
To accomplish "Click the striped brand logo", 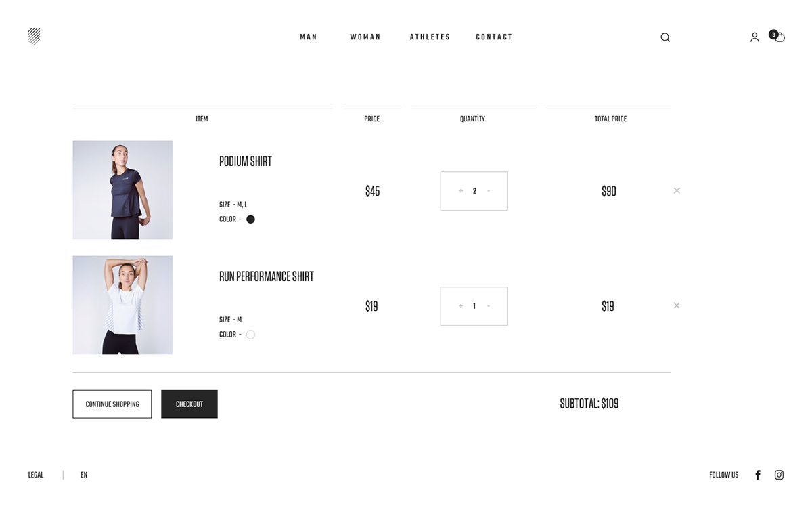I will pos(34,37).
